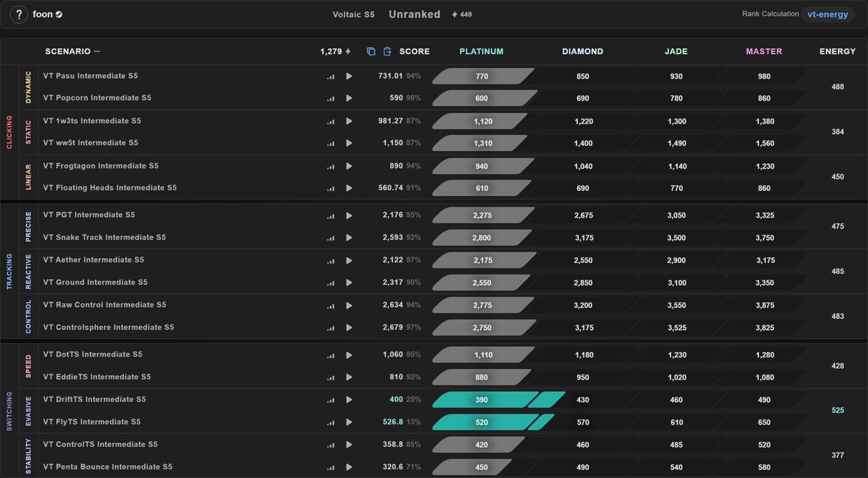
Task: Open leaderboard icon for VT ww5t Intermediate S5
Action: (331, 143)
